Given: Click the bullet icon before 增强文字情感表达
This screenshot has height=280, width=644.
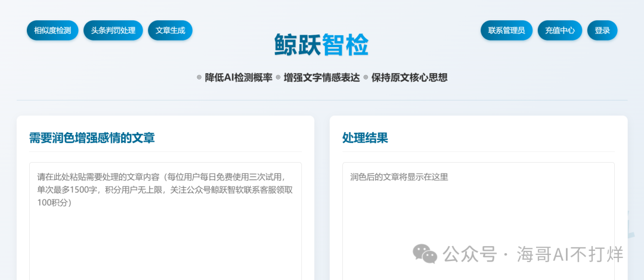Looking at the screenshot, I should pos(278,77).
